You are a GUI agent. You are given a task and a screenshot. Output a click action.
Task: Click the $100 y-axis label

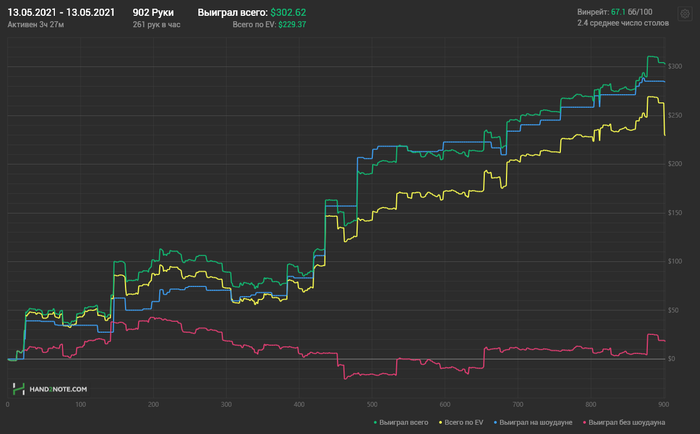pyautogui.click(x=675, y=261)
